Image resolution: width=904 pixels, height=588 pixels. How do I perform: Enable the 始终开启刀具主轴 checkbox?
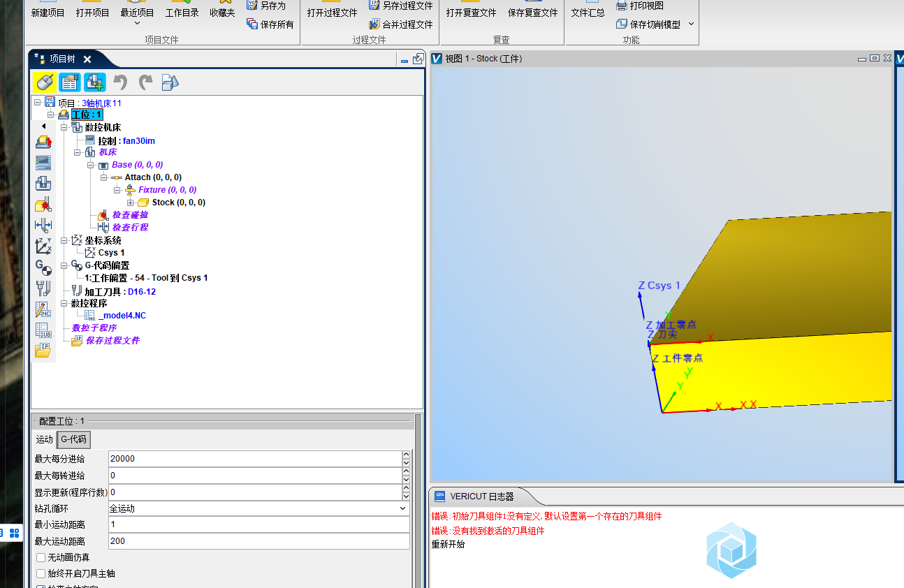(41, 573)
